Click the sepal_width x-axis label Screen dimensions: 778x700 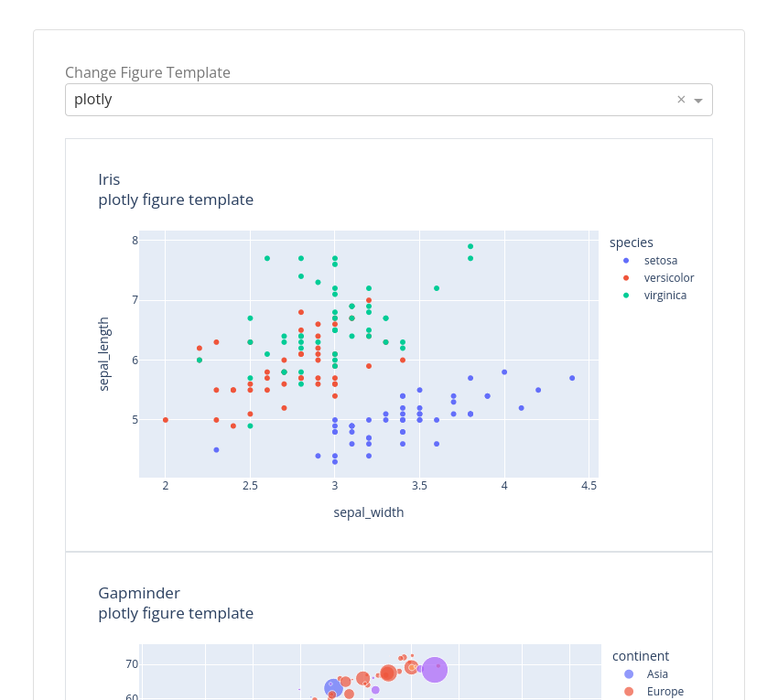coord(368,512)
